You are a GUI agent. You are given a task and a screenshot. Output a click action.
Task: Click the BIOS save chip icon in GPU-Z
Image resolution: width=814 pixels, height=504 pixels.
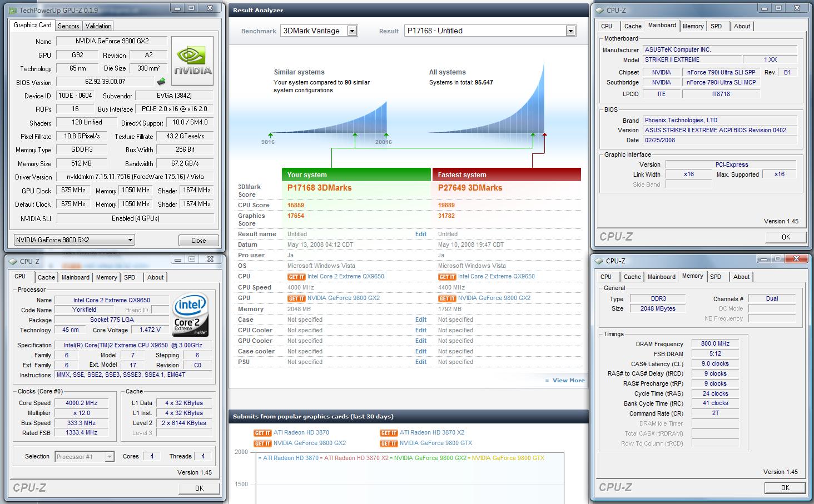point(161,82)
